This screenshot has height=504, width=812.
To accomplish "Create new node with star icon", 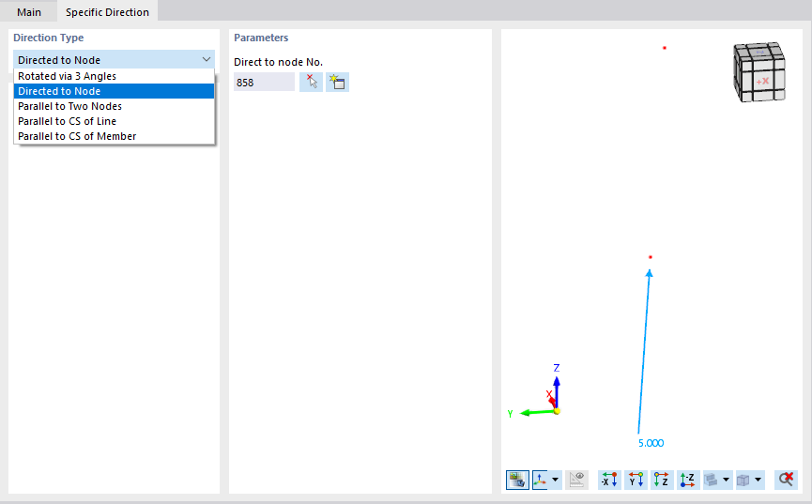I will [337, 83].
